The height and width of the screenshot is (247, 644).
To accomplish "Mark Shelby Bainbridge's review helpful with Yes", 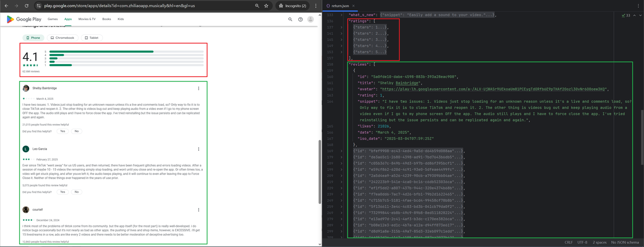I will point(62,131).
